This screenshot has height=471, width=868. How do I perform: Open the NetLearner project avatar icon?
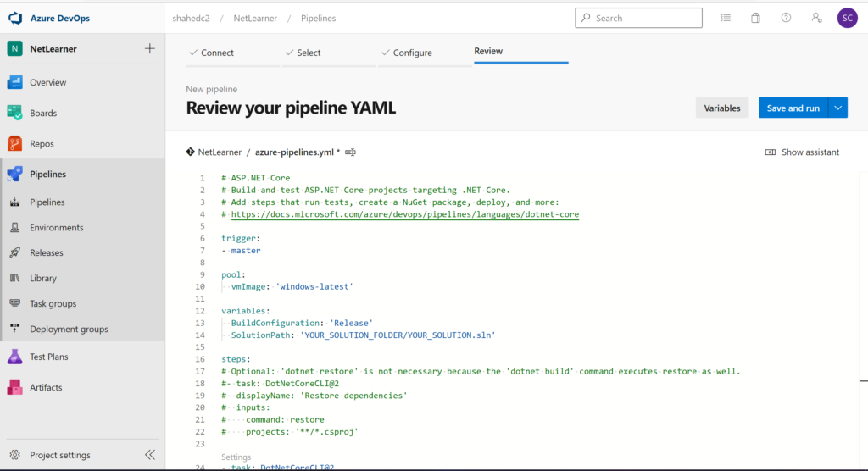click(x=15, y=48)
